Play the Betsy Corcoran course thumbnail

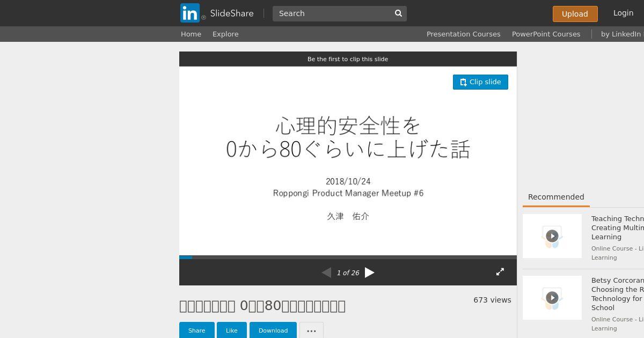pos(552,298)
